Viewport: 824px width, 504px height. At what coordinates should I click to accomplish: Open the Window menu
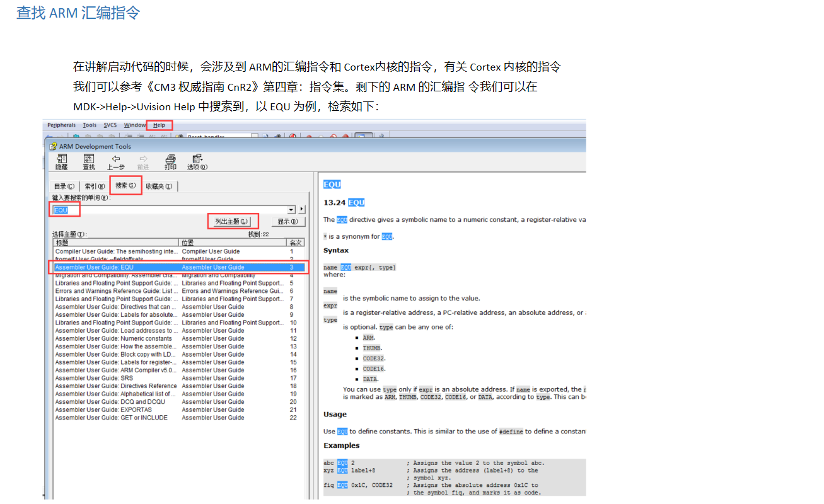(x=135, y=125)
